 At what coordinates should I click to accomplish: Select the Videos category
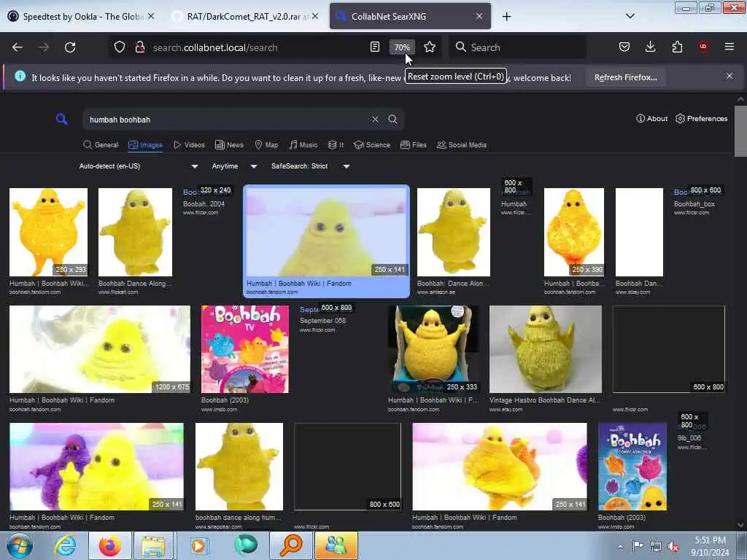pos(189,145)
